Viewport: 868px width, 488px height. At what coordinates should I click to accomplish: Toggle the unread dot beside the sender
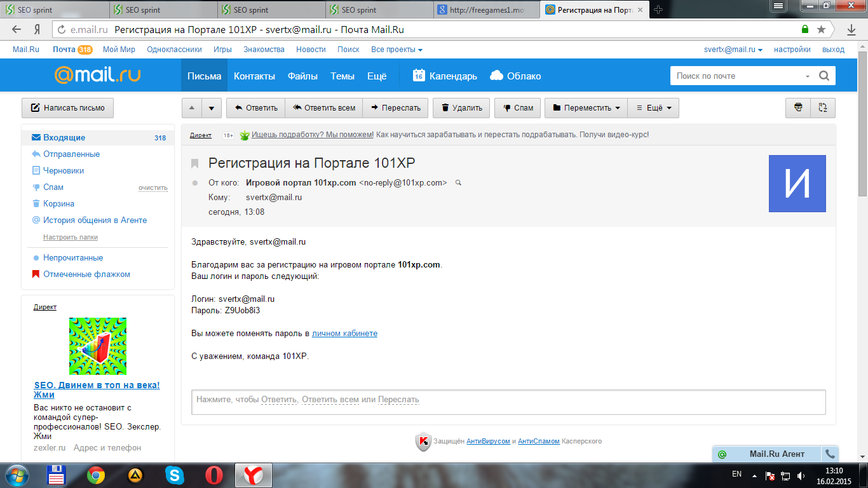[x=195, y=183]
